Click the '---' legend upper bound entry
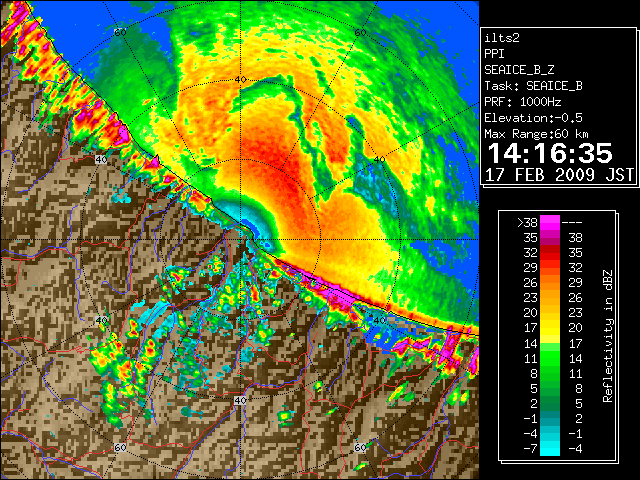The image size is (640, 480). [572, 223]
